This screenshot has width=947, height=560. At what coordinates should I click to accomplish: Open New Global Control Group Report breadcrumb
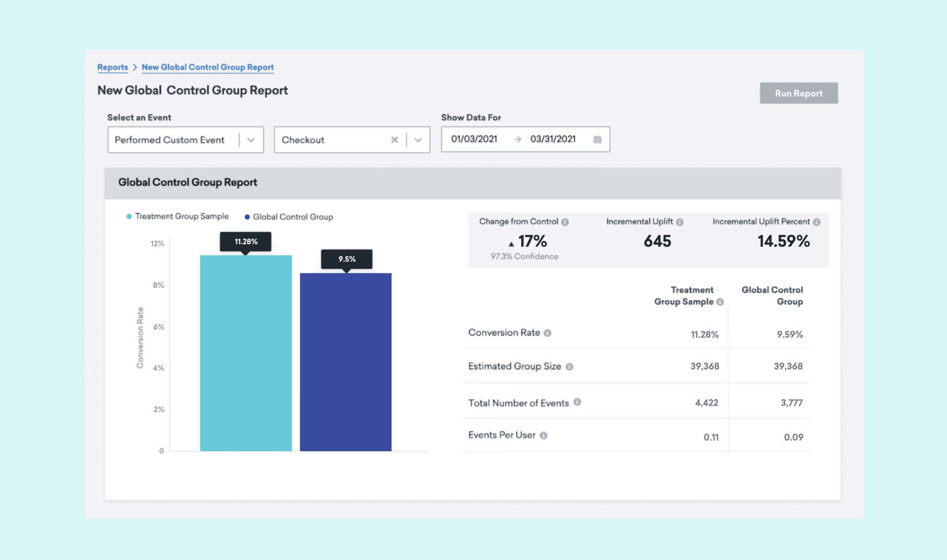point(207,67)
